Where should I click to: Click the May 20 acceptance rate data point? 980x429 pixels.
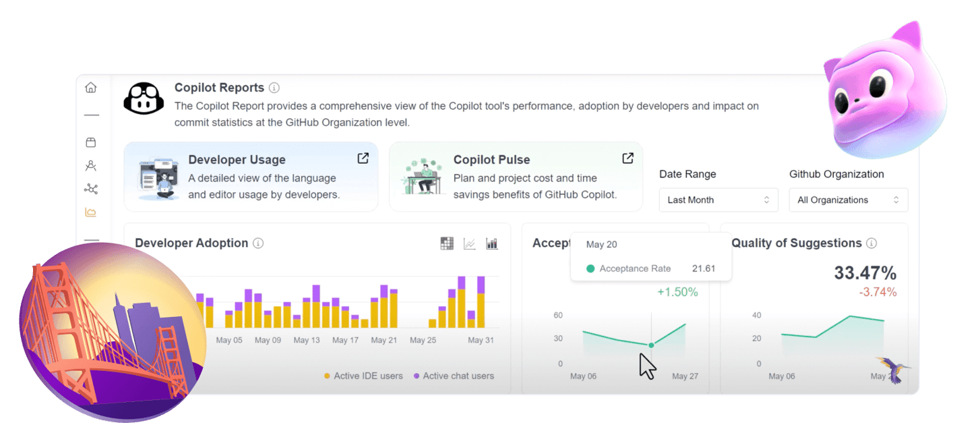pos(651,345)
